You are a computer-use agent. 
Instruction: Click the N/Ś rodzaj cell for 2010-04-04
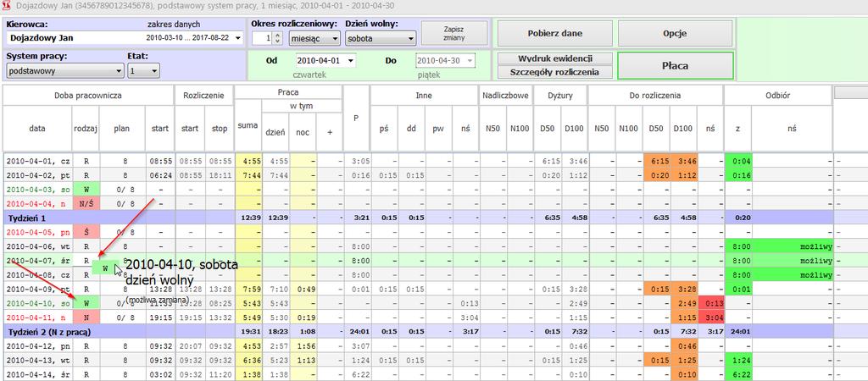(86, 203)
